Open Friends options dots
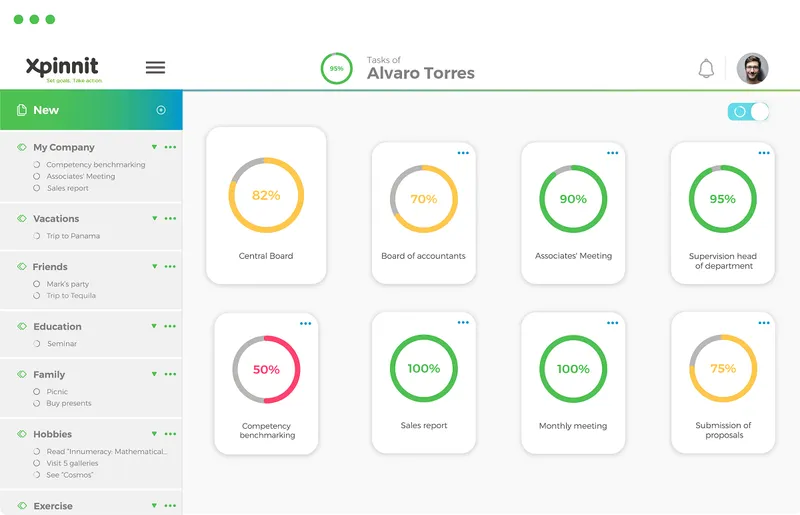 click(x=170, y=266)
